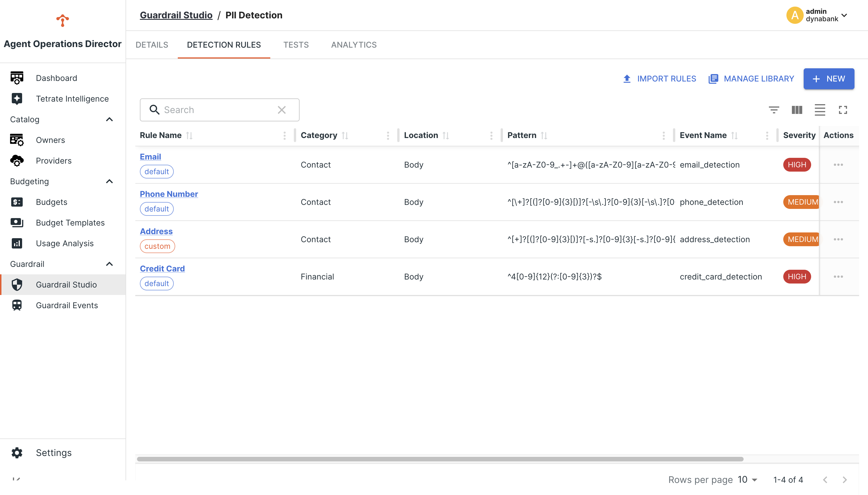Sort by Pattern column
Image resolution: width=868 pixels, height=495 pixels.
tap(544, 135)
